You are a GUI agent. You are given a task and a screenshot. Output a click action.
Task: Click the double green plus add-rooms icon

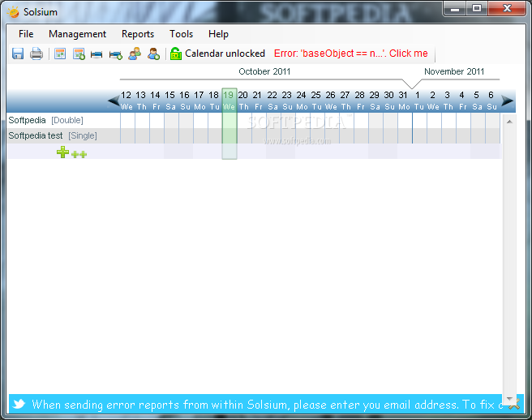click(x=79, y=154)
